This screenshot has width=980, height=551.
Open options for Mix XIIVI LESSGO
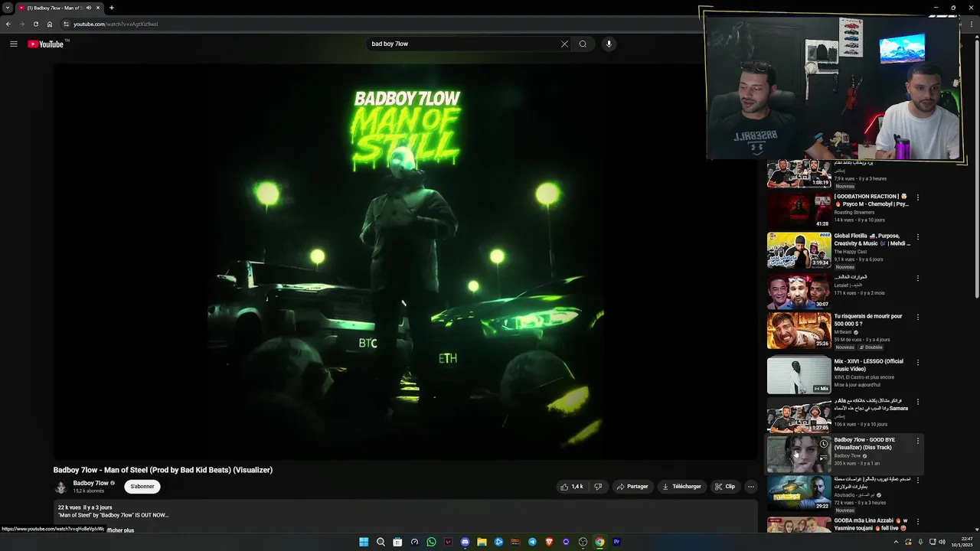(917, 362)
